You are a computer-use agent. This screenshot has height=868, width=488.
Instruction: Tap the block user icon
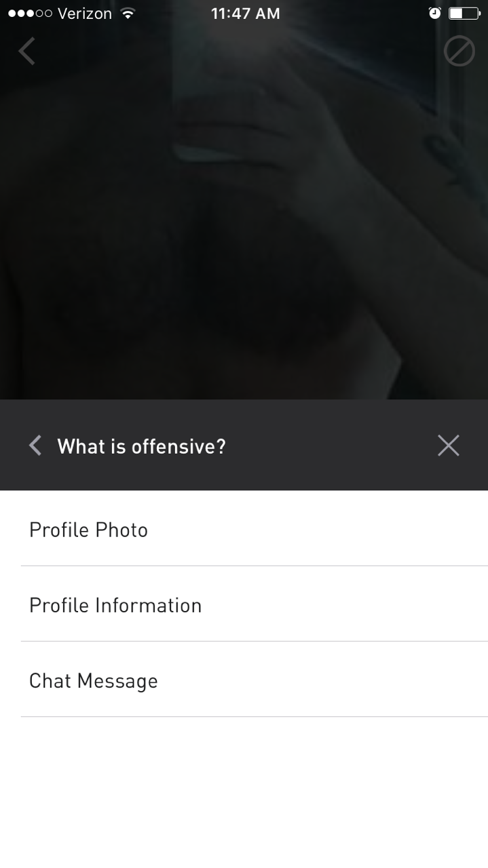(x=459, y=52)
